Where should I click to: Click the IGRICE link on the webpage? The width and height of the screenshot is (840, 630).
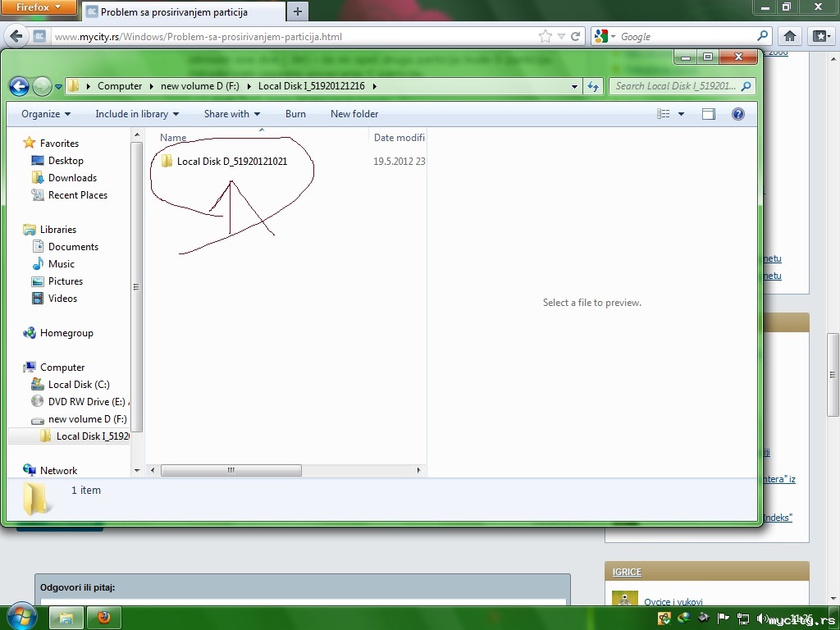(627, 572)
